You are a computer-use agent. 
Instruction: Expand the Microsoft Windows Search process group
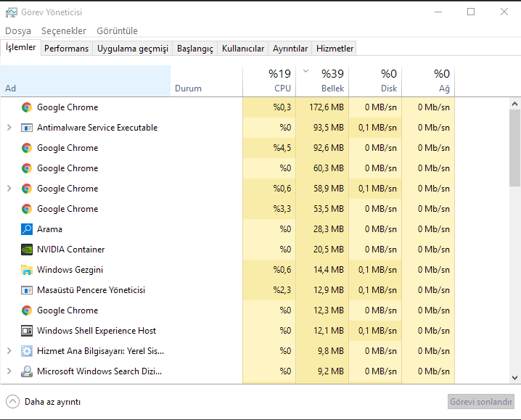[x=9, y=371]
